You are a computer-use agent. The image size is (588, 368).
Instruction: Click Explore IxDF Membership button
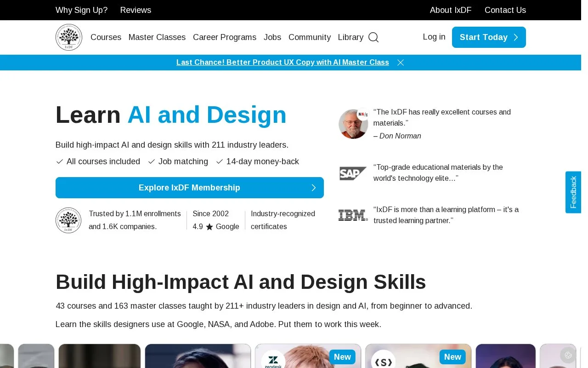point(190,188)
